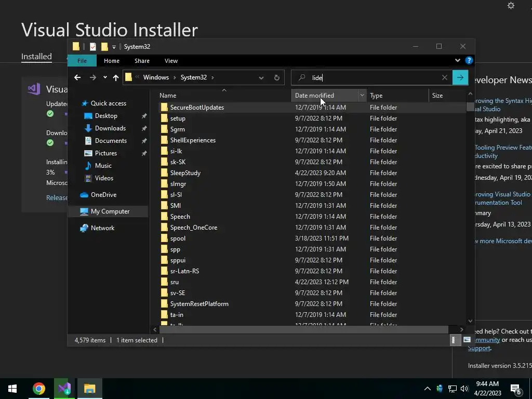Open volume control in system tray
The width and height of the screenshot is (532, 399).
[x=464, y=389]
